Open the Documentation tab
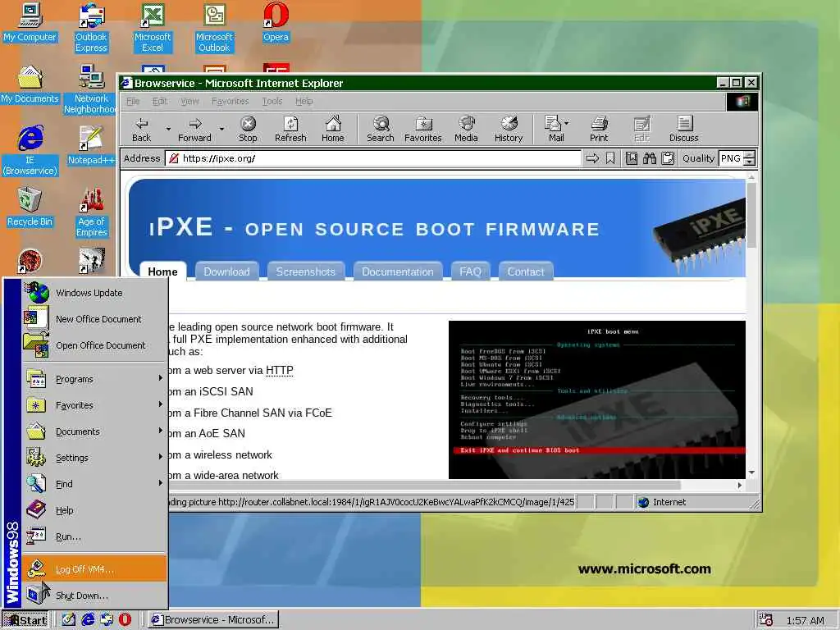Viewport: 840px width, 630px height. (398, 271)
